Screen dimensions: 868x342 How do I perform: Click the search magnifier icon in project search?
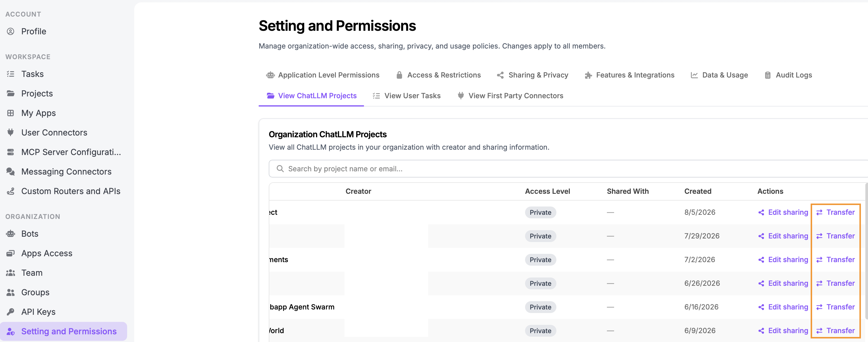point(280,169)
